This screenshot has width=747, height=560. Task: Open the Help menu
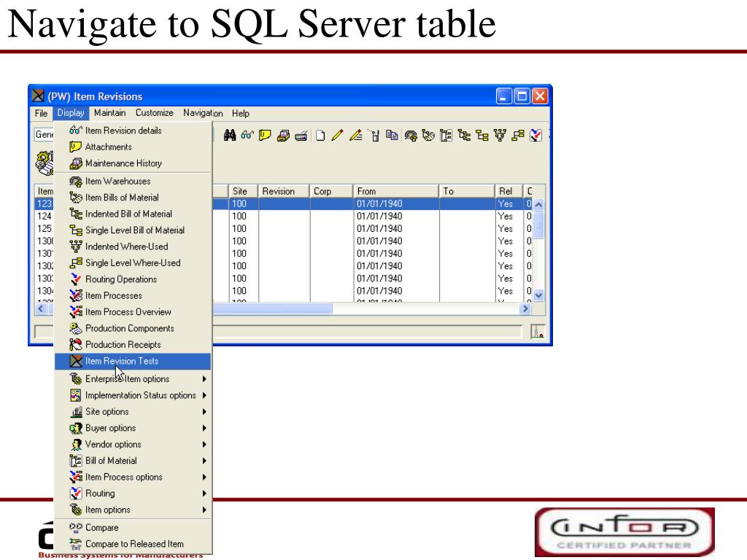click(241, 113)
